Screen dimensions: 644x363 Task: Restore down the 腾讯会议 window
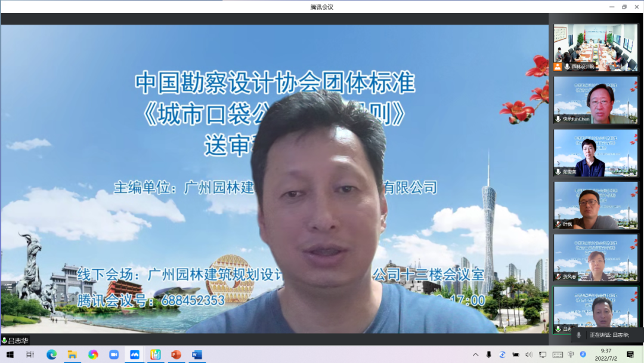click(x=624, y=7)
